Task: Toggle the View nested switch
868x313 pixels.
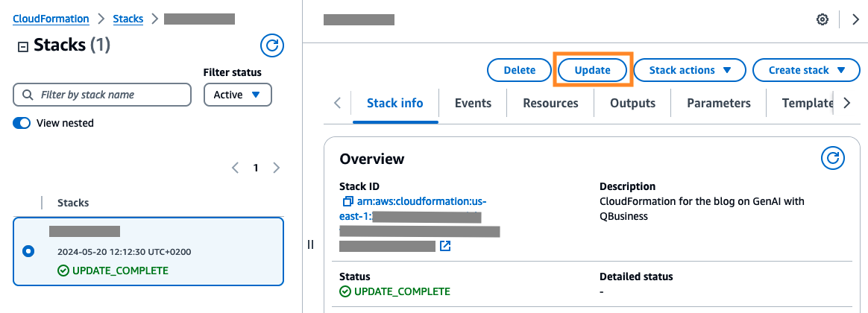Action: pos(21,123)
